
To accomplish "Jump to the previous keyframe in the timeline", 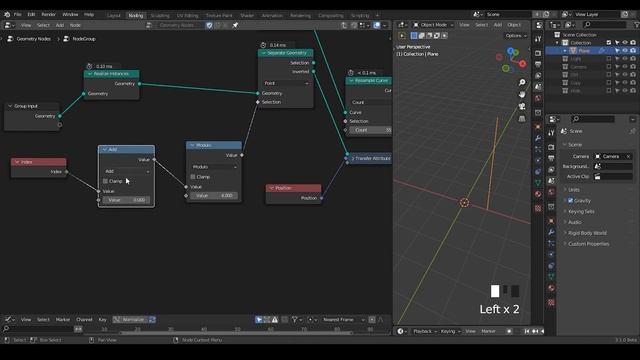I will (535, 331).
